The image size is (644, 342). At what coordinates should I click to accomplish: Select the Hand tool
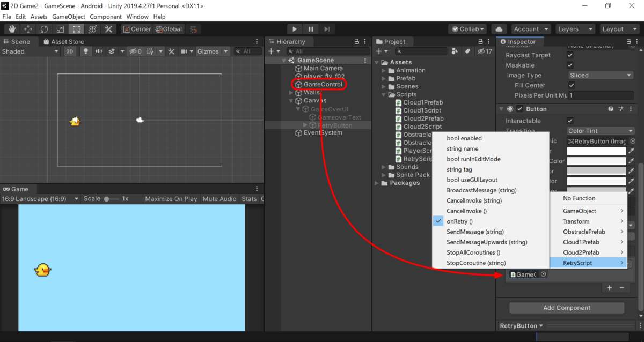[x=12, y=29]
